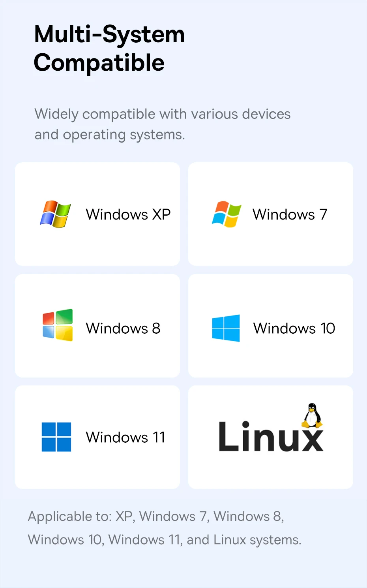Click the Linux wordmark text

coord(271,436)
